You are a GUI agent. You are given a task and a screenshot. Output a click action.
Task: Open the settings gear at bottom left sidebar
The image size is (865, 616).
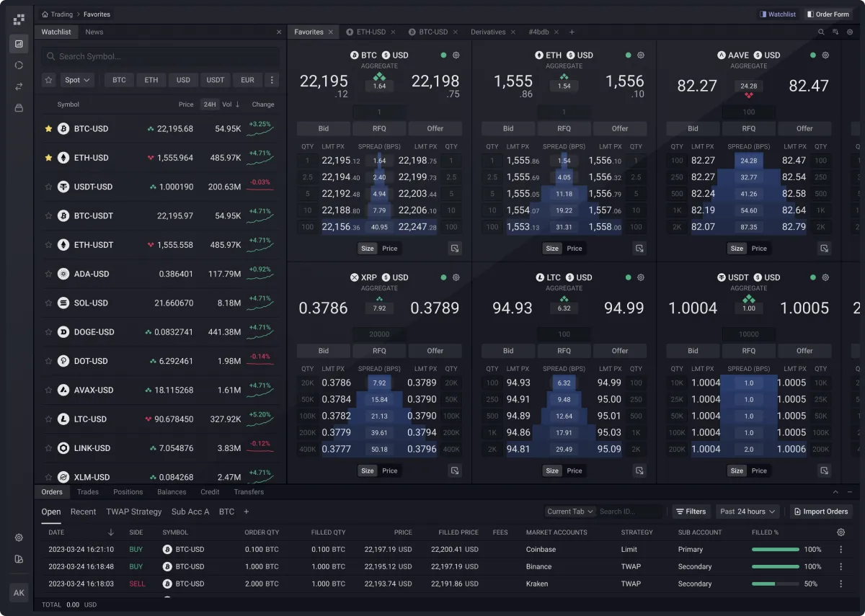pos(19,537)
